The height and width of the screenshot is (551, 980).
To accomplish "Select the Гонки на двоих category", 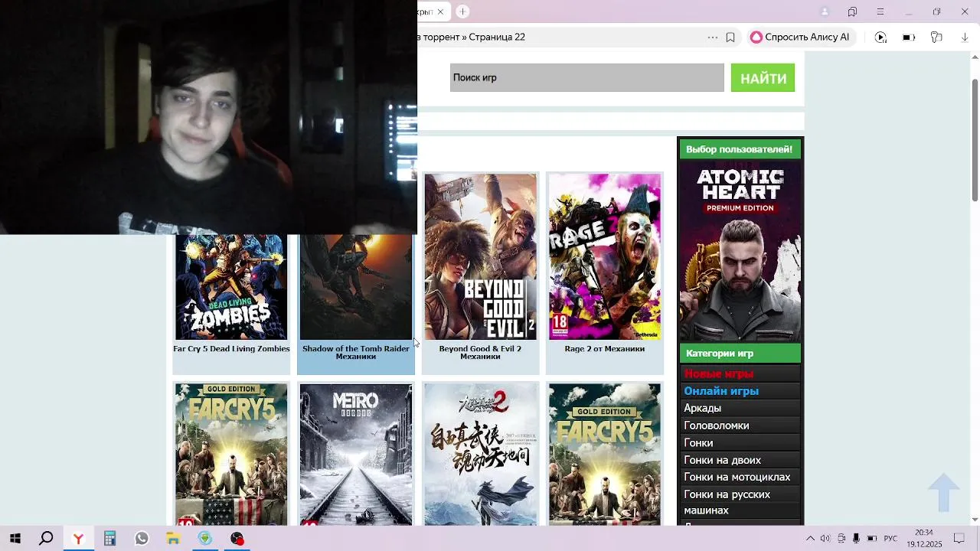I will pyautogui.click(x=723, y=460).
